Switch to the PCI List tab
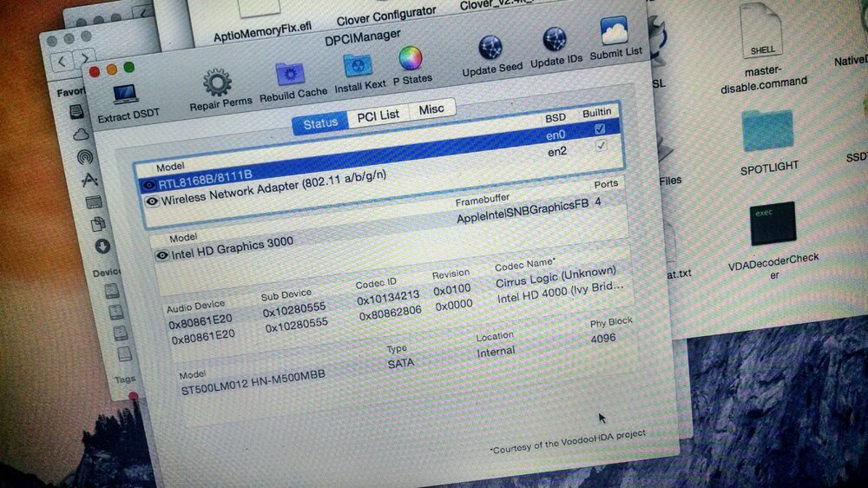The height and width of the screenshot is (488, 868). 378,115
